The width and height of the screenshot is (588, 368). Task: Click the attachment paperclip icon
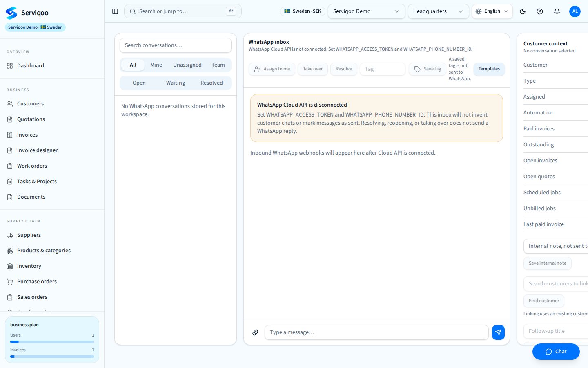click(255, 332)
